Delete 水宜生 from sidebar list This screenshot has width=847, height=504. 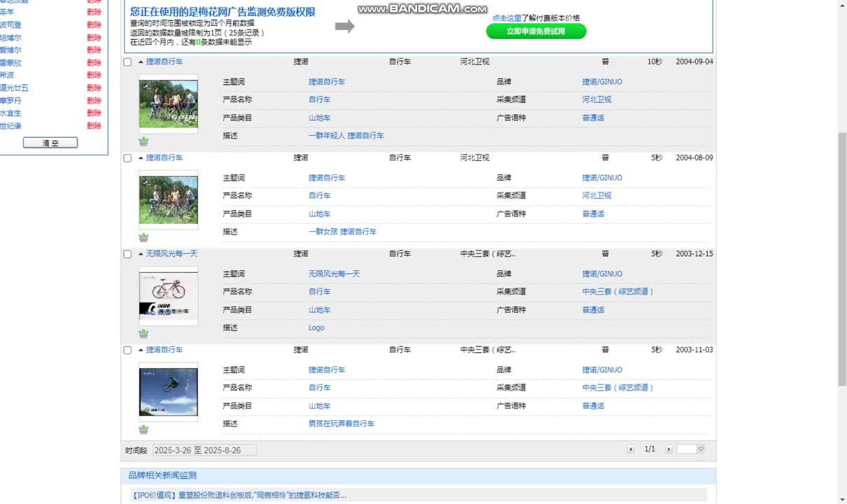tap(94, 113)
